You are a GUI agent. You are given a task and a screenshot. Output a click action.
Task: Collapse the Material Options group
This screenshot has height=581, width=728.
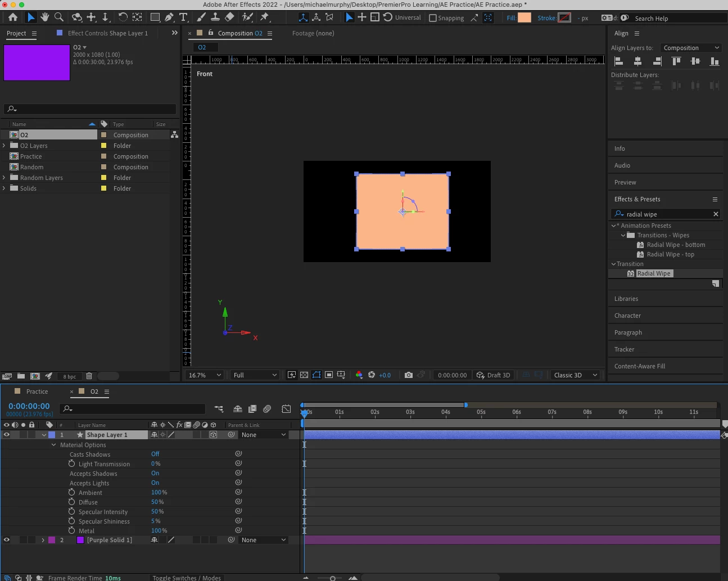[54, 445]
